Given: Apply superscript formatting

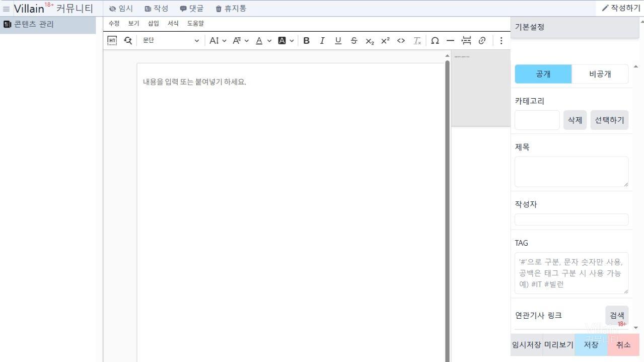Looking at the screenshot, I should (x=385, y=41).
